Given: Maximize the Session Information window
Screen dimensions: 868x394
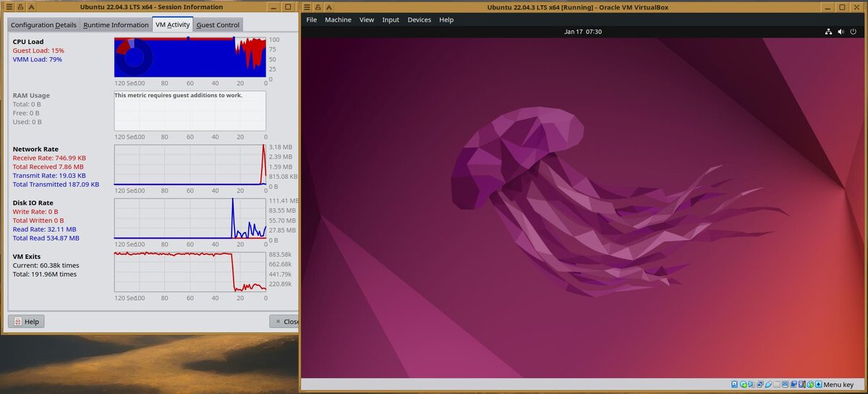Looking at the screenshot, I should [x=287, y=7].
